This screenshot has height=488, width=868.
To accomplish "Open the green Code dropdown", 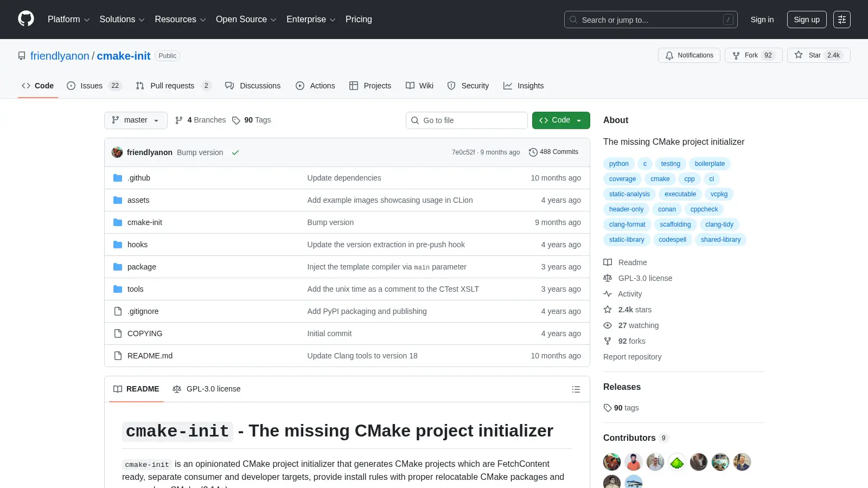I will 561,120.
